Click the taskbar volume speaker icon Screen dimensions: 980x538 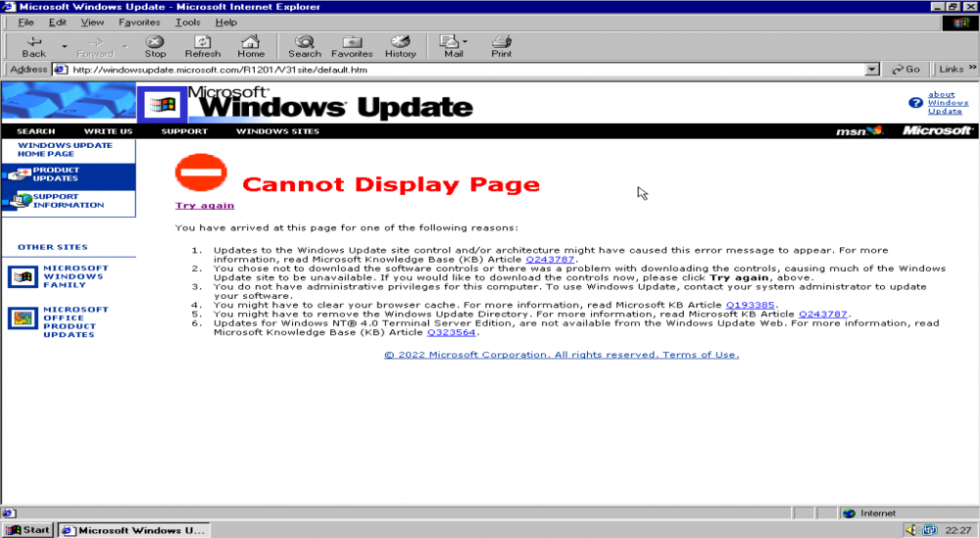[x=911, y=530]
